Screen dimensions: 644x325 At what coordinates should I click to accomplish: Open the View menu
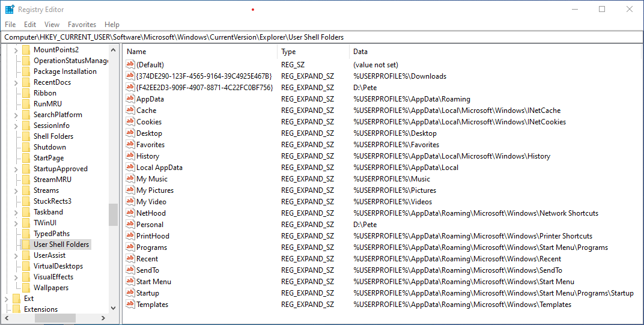coord(52,25)
